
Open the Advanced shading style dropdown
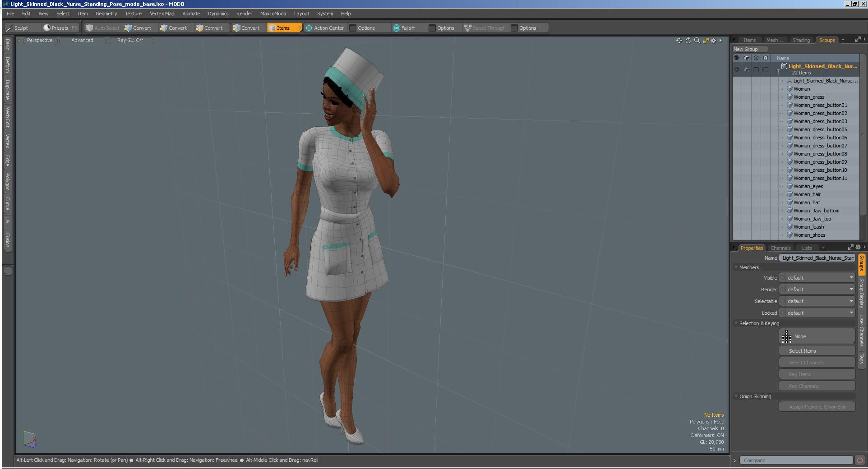coord(82,41)
